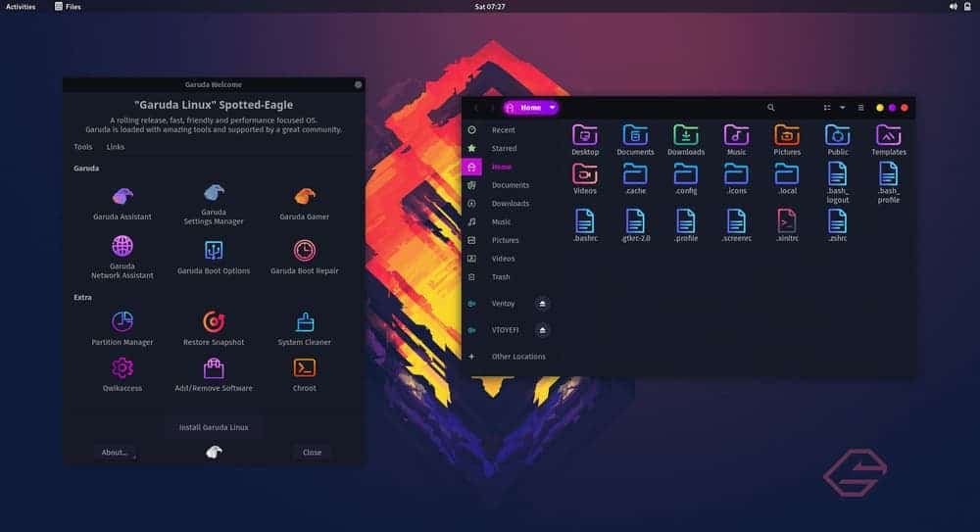Switch to the Links tab
This screenshot has width=980, height=532.
click(115, 147)
